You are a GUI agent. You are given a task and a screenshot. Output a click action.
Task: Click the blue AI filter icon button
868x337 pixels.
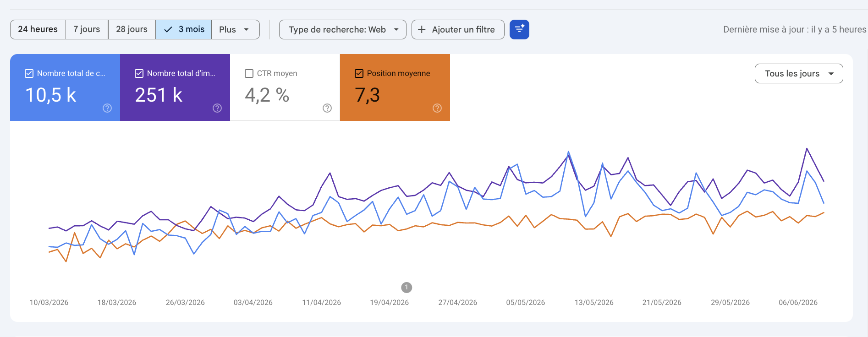tap(519, 29)
